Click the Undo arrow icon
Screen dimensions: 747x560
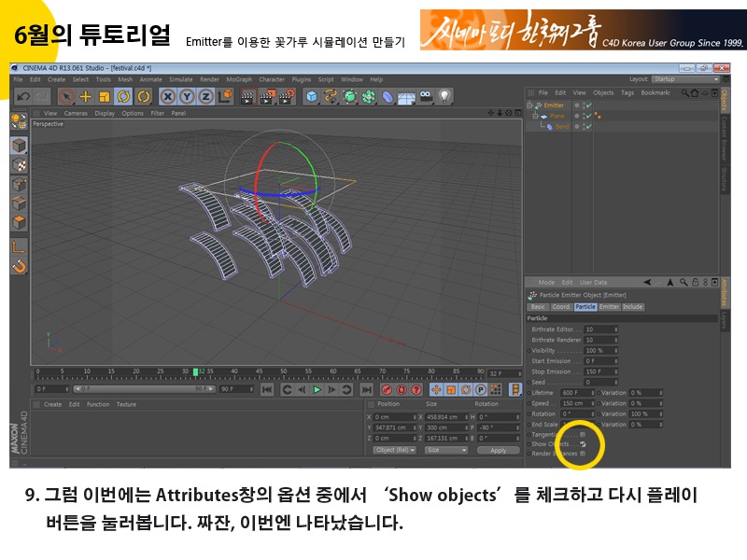[x=23, y=97]
